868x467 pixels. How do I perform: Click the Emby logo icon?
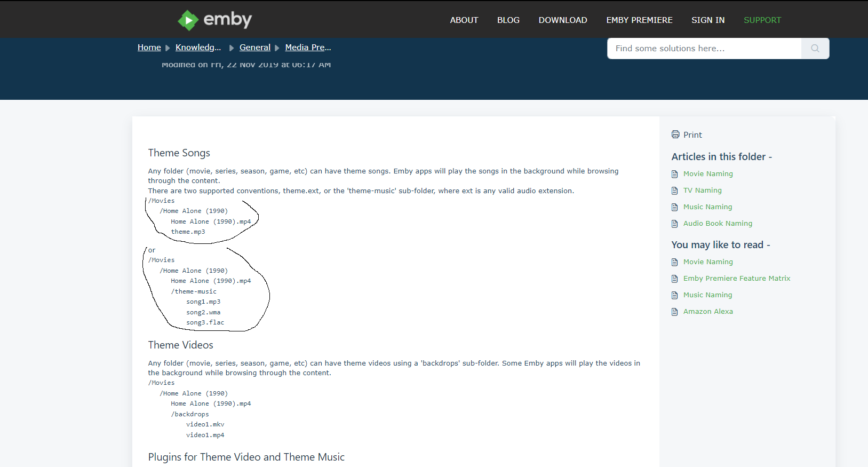pos(188,20)
